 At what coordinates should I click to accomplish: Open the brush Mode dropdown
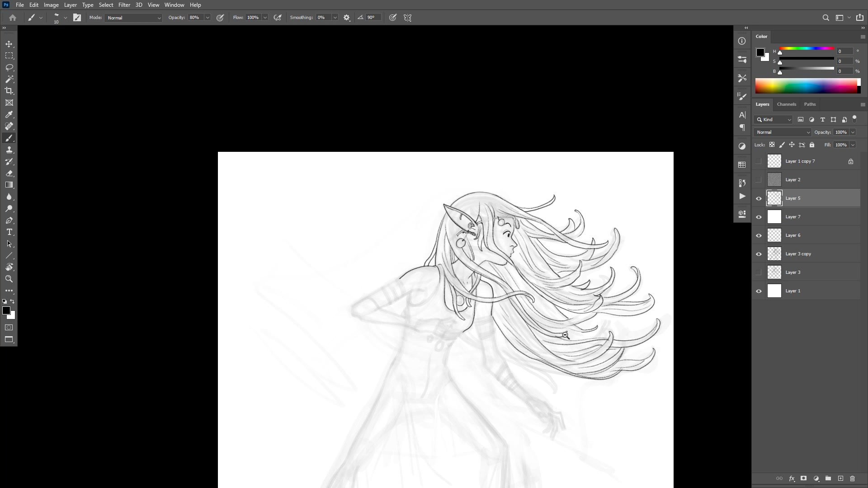(133, 18)
